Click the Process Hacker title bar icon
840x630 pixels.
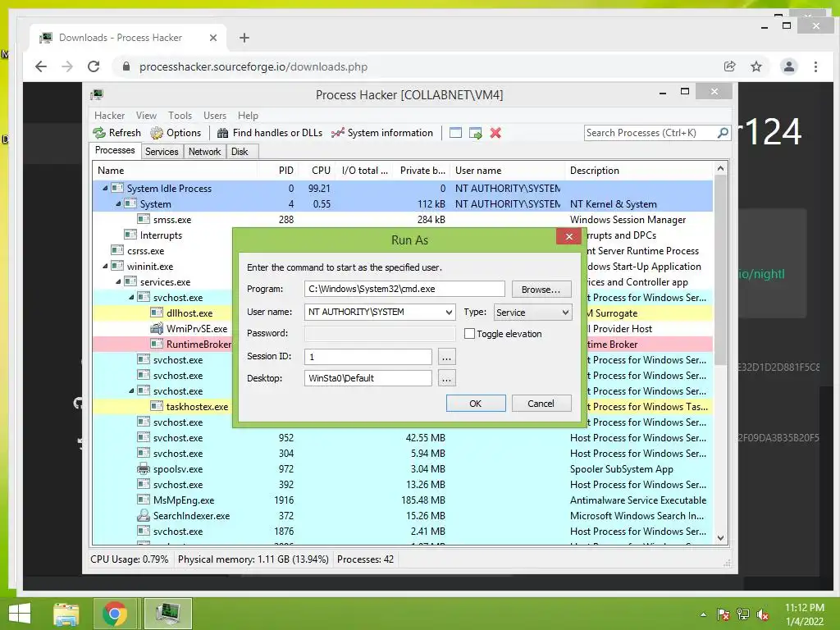(97, 95)
